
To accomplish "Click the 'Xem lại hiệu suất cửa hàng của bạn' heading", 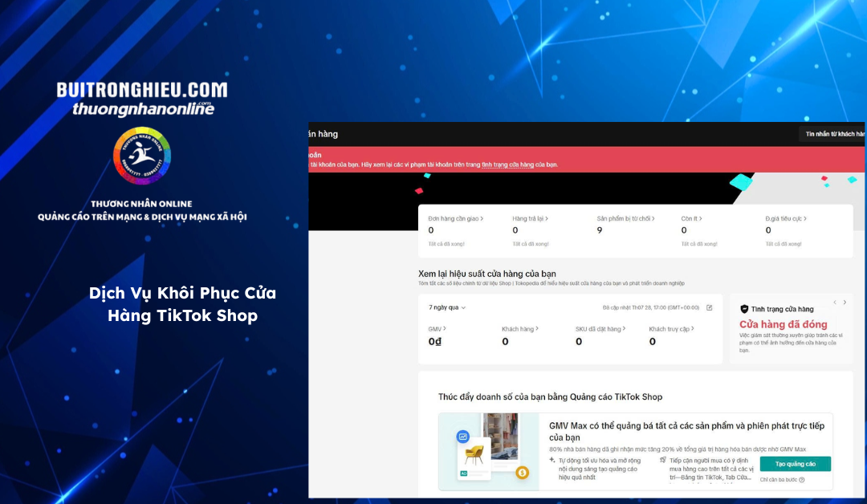I will tap(487, 274).
